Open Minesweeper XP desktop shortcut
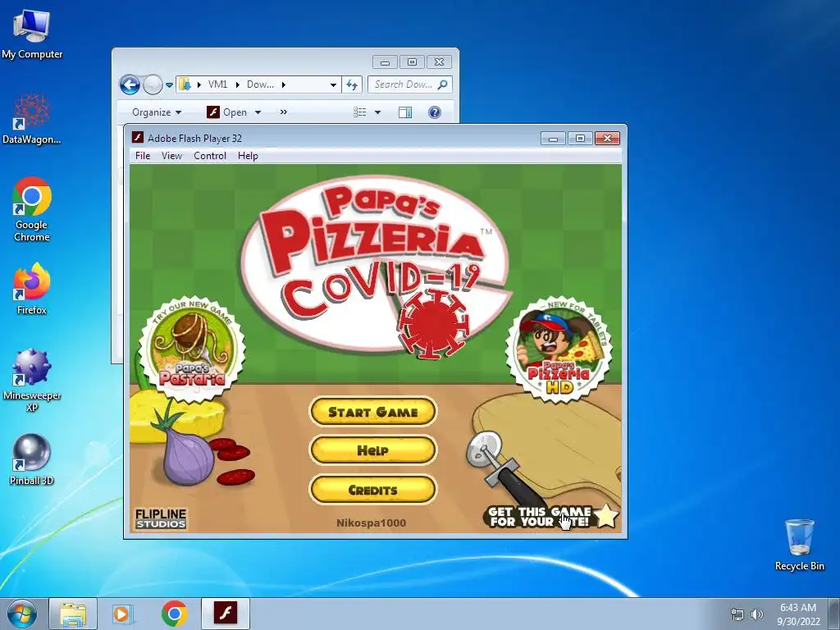This screenshot has width=840, height=630. 32,381
